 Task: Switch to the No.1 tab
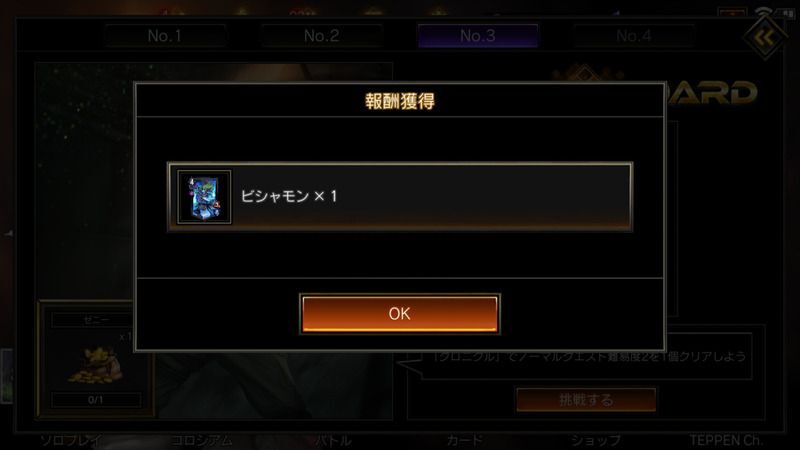pos(165,36)
